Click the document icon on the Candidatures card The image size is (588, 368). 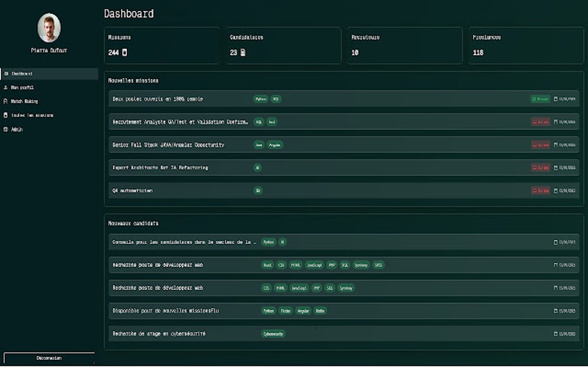click(x=245, y=52)
